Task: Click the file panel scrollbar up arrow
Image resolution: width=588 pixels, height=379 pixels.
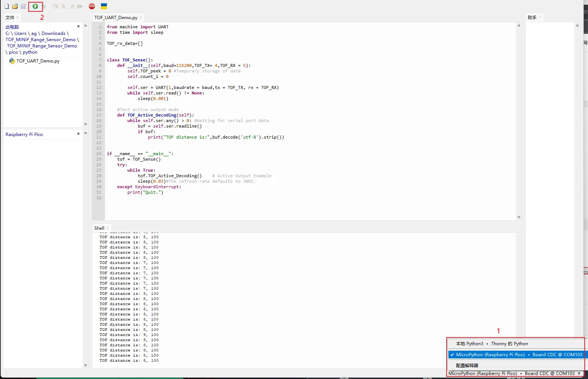Action: (86, 25)
